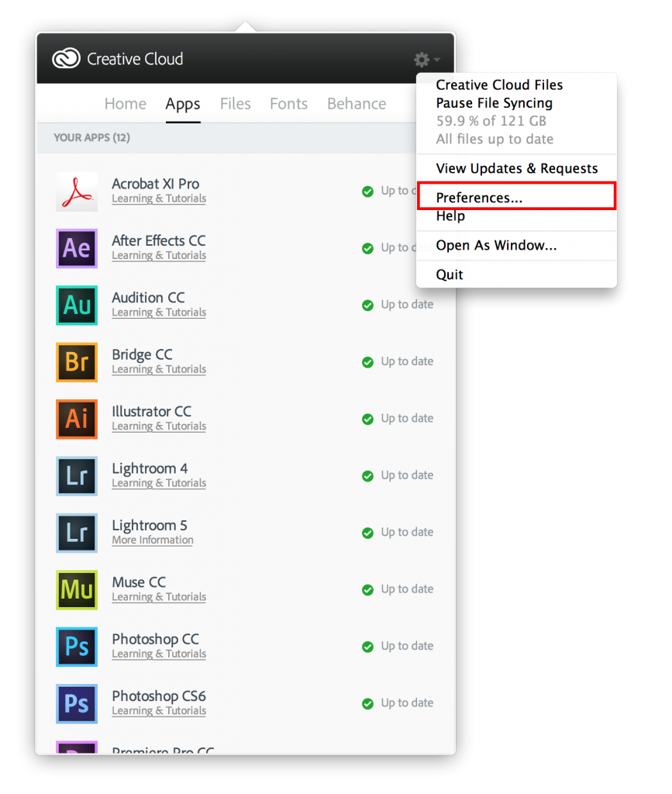Click Lightroom 5 More Information link
The height and width of the screenshot is (794, 672).
click(x=153, y=540)
